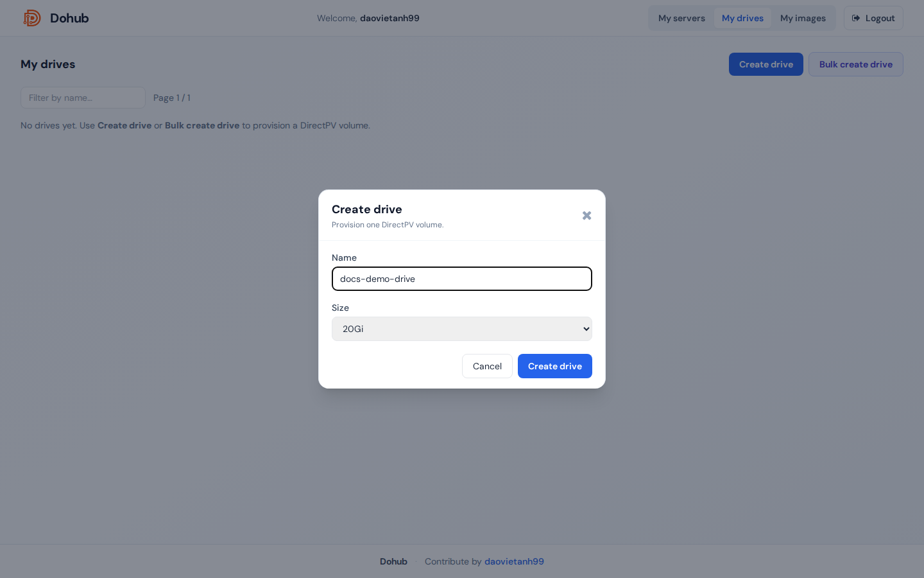Click the Dohub text in the footer

(393, 561)
